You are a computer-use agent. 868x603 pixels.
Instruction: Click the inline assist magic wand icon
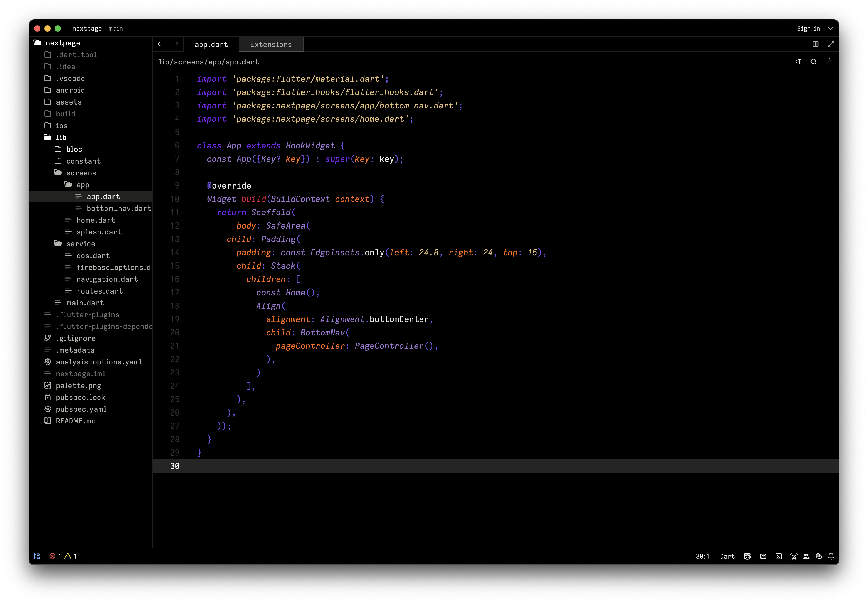tap(829, 62)
